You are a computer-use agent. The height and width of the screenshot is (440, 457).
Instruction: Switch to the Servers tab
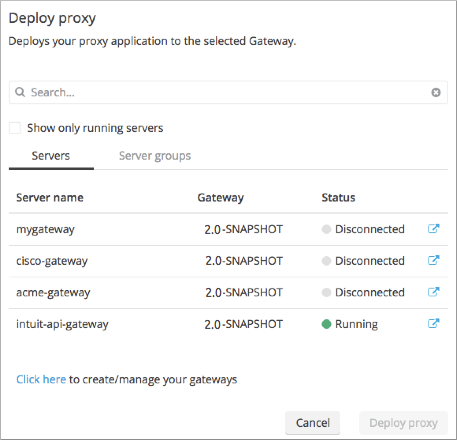(x=51, y=156)
